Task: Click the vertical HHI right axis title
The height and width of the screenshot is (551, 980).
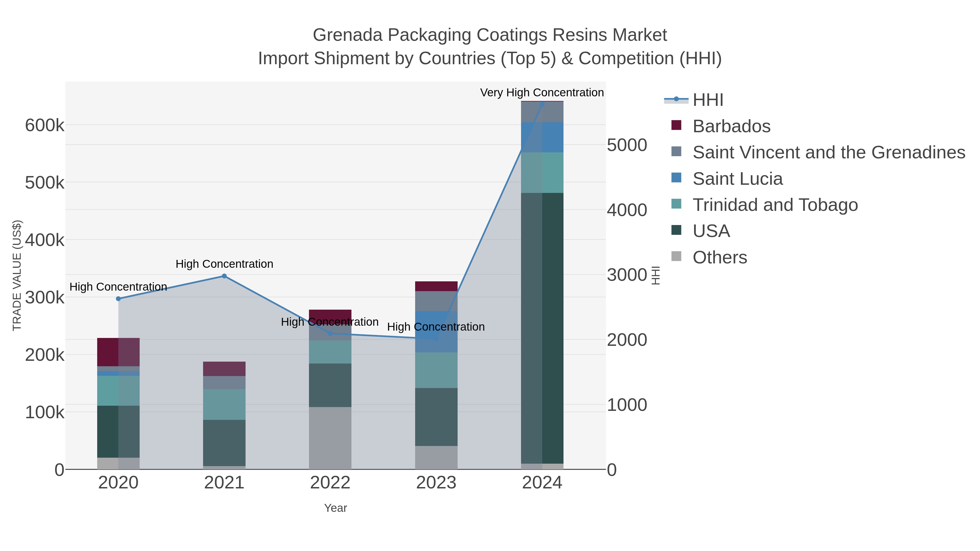Action: click(656, 275)
